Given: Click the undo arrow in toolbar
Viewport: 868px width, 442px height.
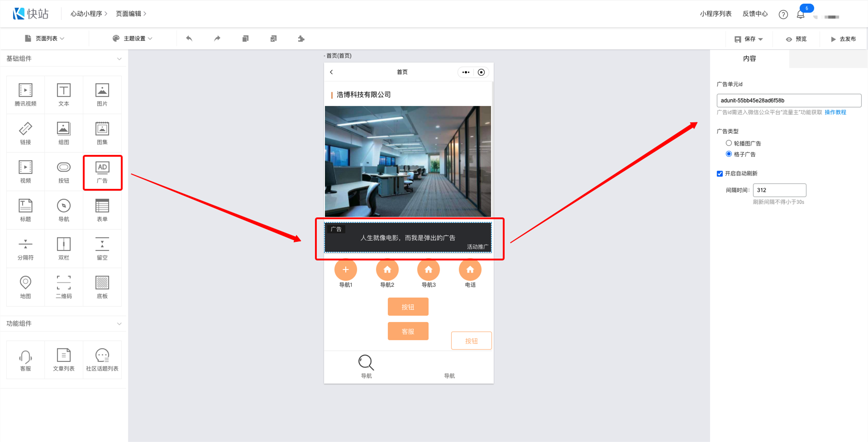Looking at the screenshot, I should [189, 39].
